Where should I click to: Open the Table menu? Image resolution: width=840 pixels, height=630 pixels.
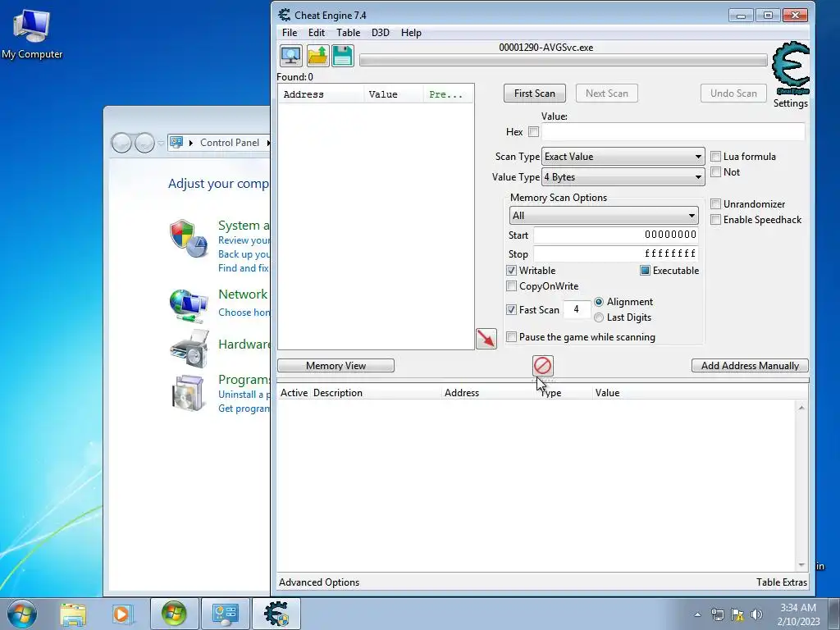click(348, 33)
